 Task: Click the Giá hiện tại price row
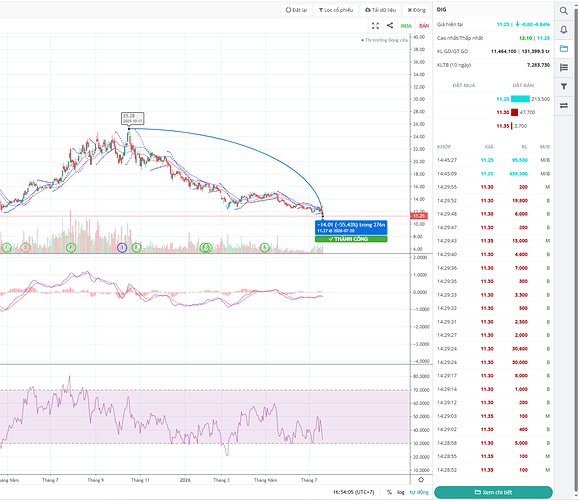pyautogui.click(x=493, y=24)
